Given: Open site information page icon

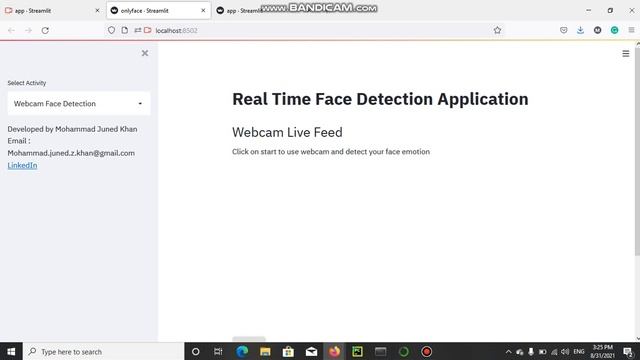Looking at the screenshot, I should point(125,30).
